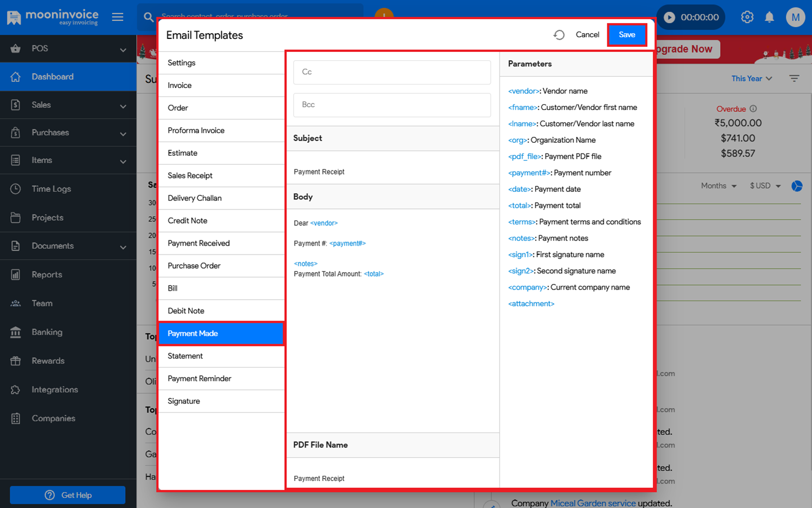Select the Payment Reminder template

[200, 379]
